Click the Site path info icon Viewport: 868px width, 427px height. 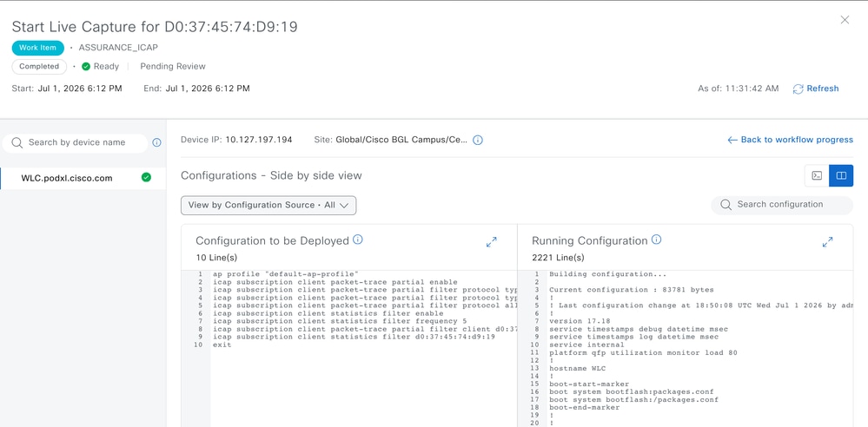coord(478,140)
